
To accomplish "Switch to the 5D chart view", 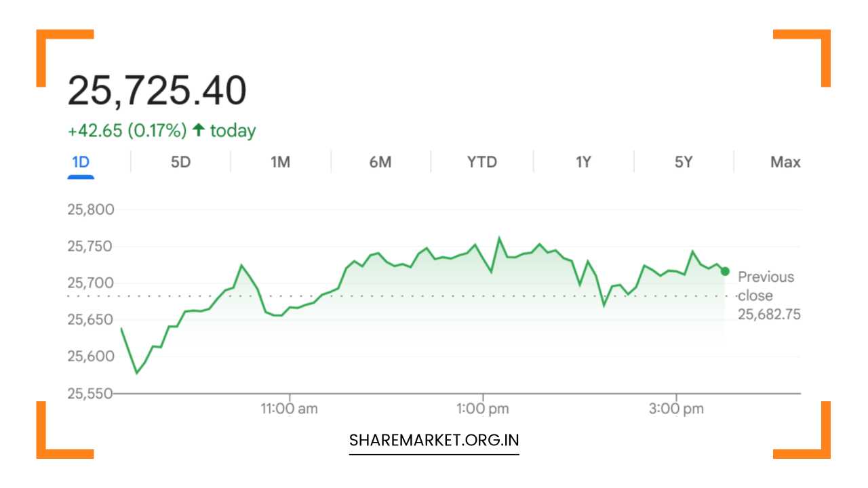I will [180, 162].
